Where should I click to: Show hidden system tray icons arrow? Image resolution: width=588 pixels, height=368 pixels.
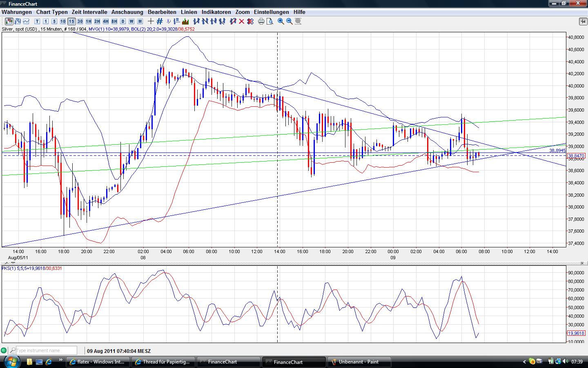tap(524, 362)
